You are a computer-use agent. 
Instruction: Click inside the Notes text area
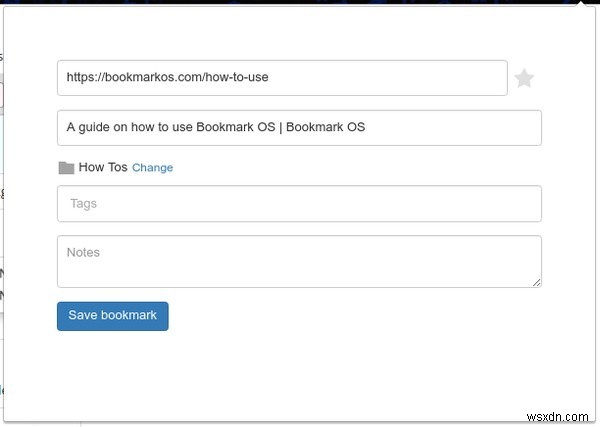coord(299,262)
